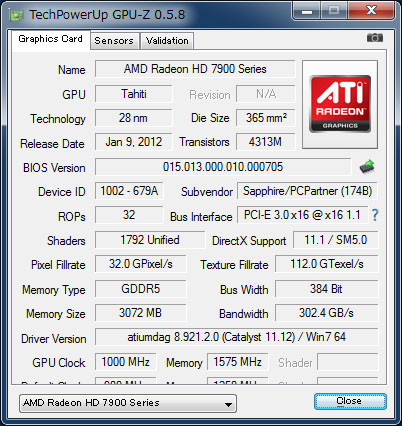The image size is (402, 426).
Task: Click the Driver Version field
Action: click(237, 337)
